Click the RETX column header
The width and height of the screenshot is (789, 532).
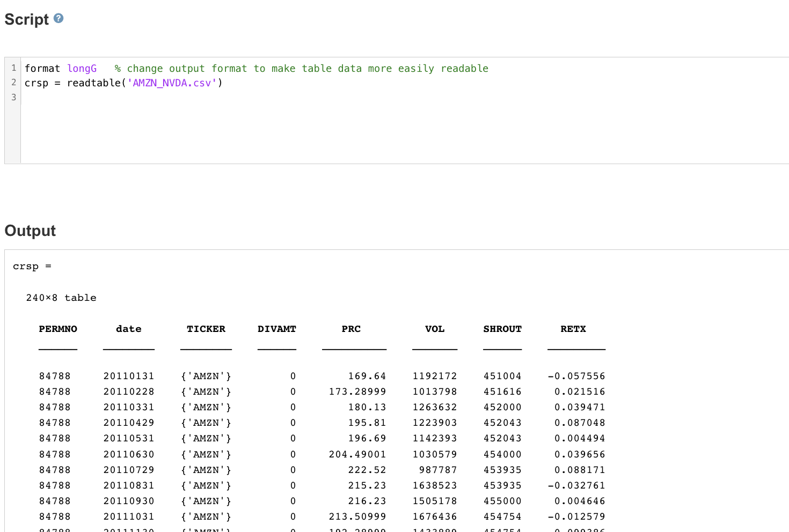(573, 329)
